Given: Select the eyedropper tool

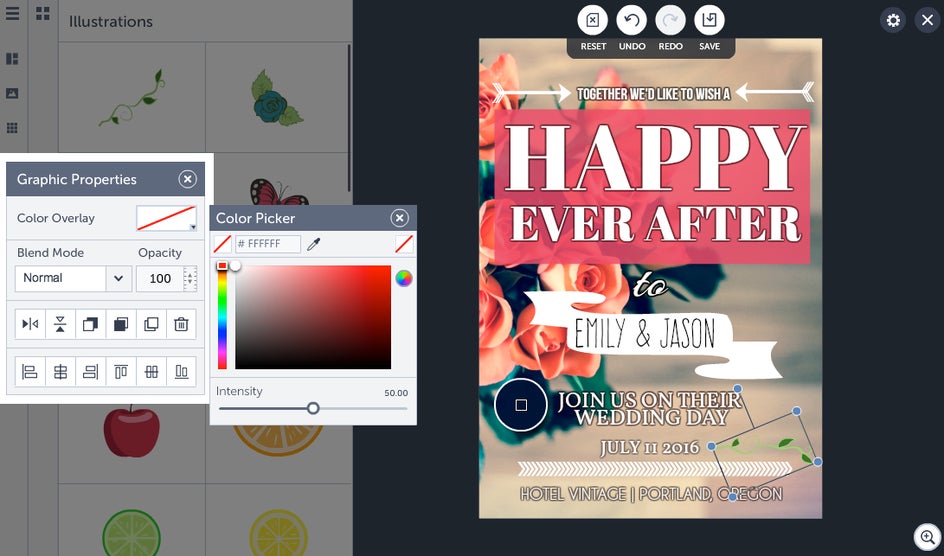Looking at the screenshot, I should click(313, 244).
